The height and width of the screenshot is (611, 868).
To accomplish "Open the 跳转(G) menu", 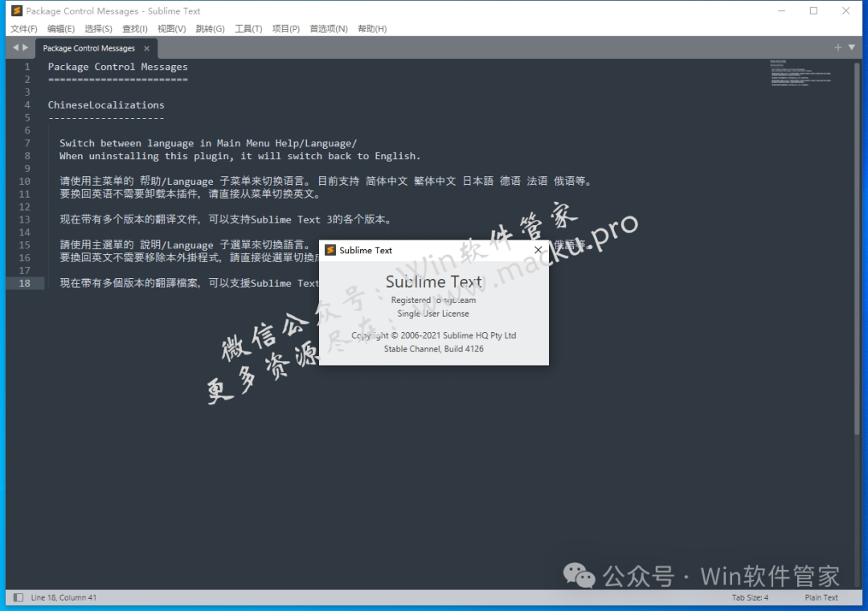I will pos(210,29).
